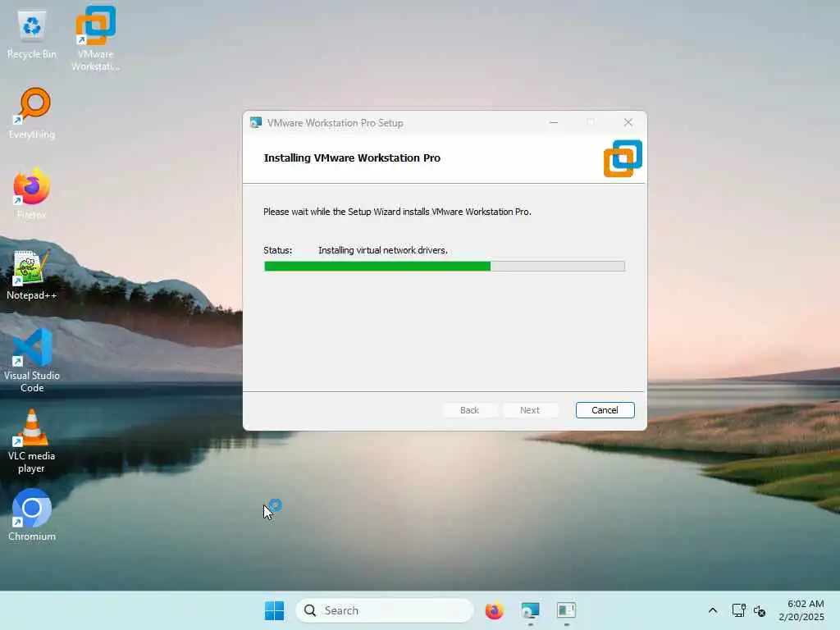Screen dimensions: 840x630
Task: Click the VMware logo in the setup header
Action: point(623,158)
